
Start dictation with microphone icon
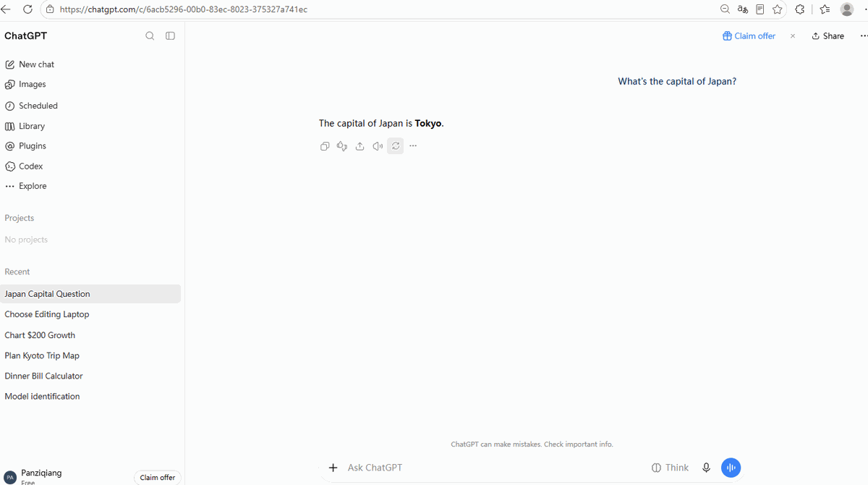pos(707,468)
